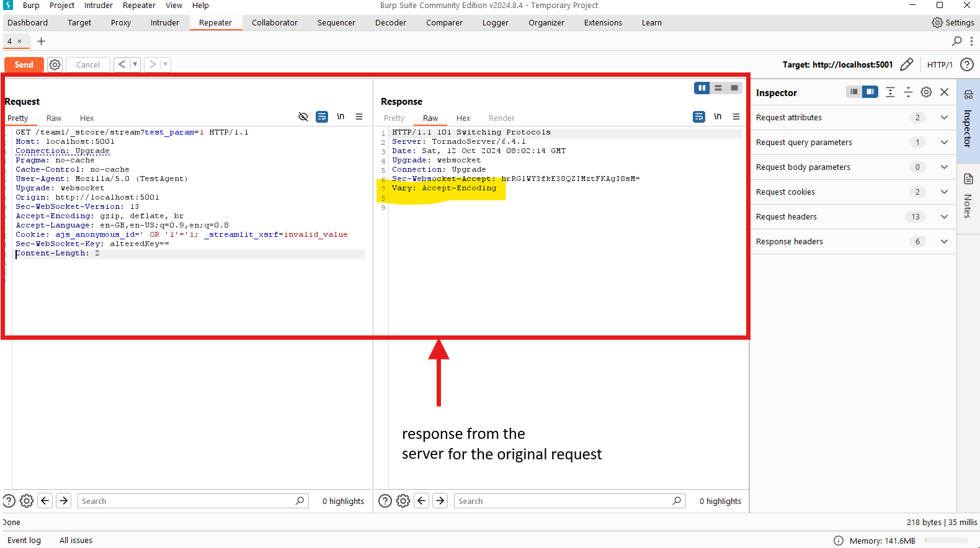This screenshot has height=548, width=980.
Task: Click the orange Send button
Action: pos(24,64)
